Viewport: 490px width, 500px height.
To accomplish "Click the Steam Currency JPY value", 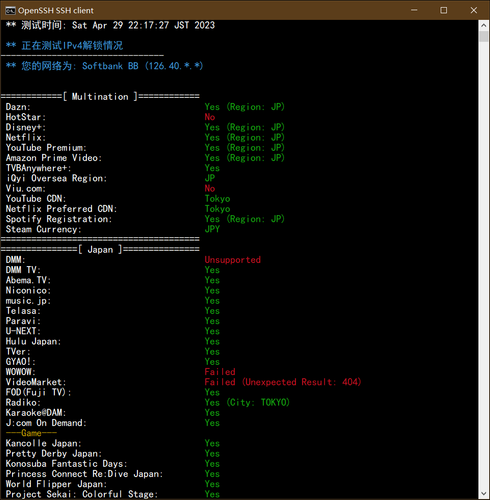I will [x=212, y=229].
